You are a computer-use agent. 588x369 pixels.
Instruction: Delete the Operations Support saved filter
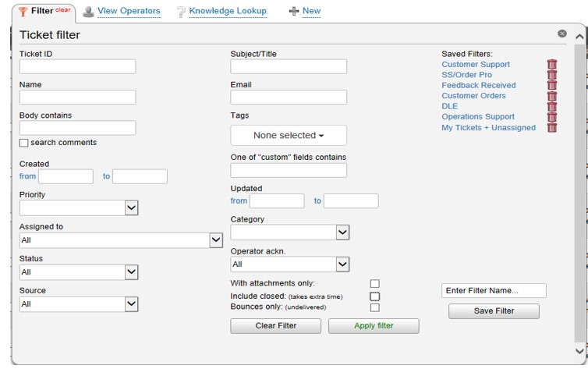click(551, 116)
